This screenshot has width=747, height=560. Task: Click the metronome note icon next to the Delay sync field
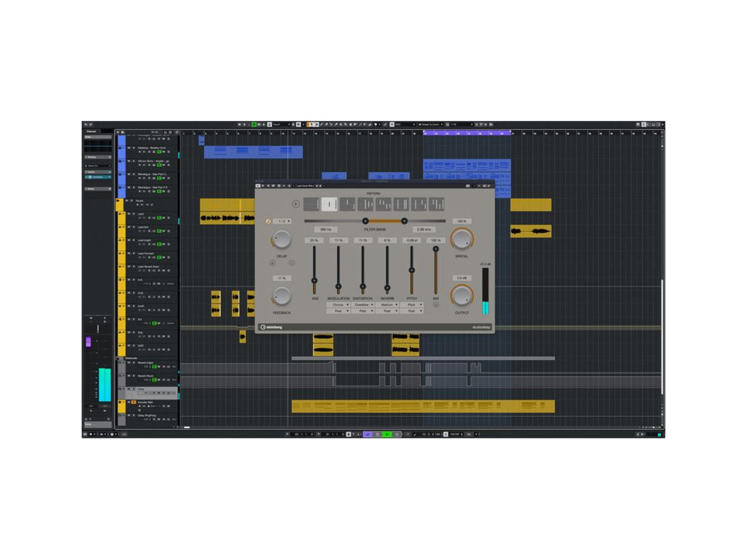coord(268,221)
